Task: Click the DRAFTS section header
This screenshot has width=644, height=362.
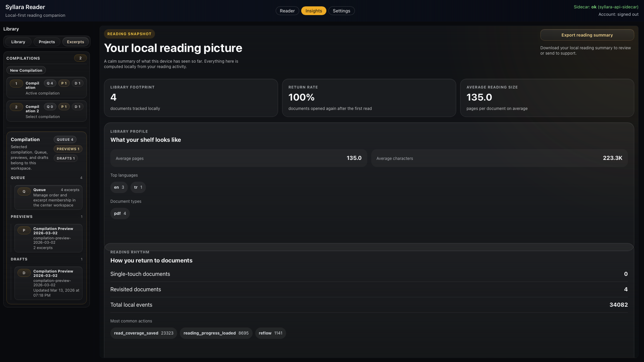Action: (19, 259)
